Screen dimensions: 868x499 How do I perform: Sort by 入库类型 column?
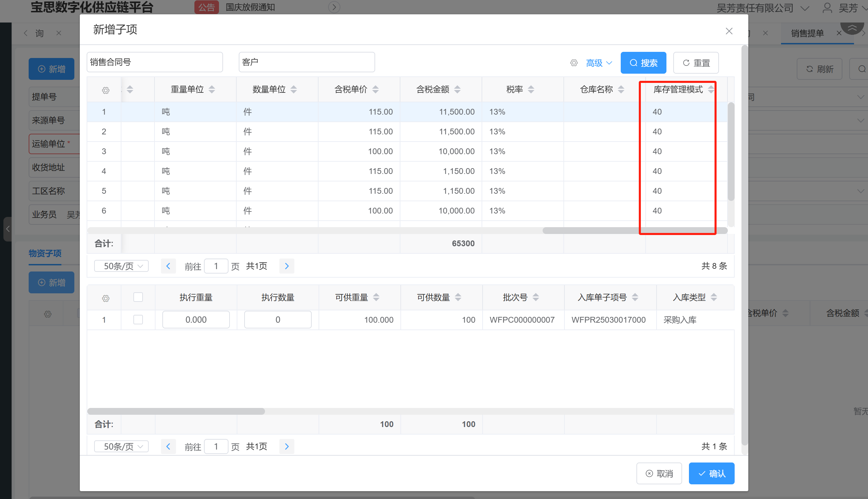714,297
